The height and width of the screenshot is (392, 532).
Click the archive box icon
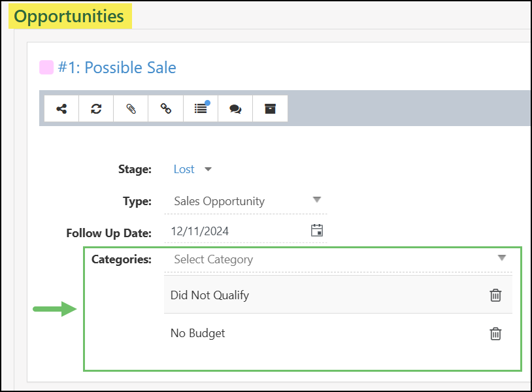point(270,109)
